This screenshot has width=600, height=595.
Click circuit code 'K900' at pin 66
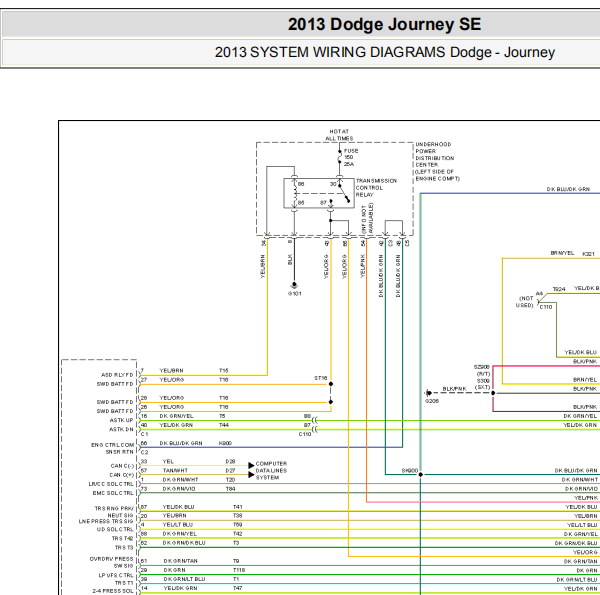[225, 443]
